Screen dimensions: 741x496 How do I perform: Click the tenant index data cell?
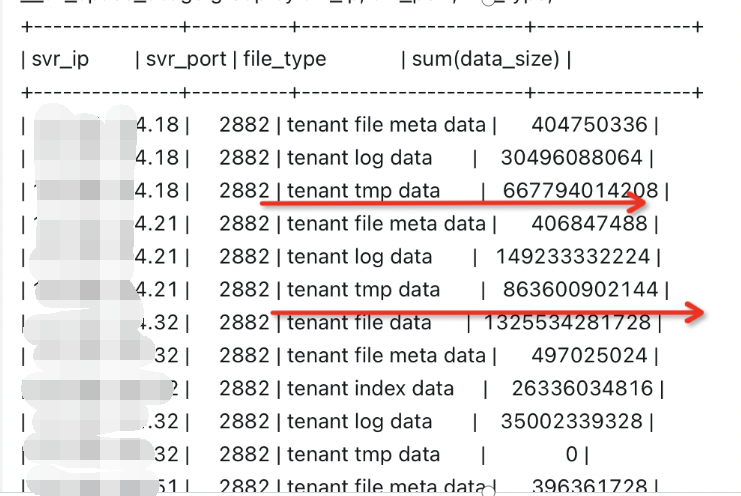point(370,388)
